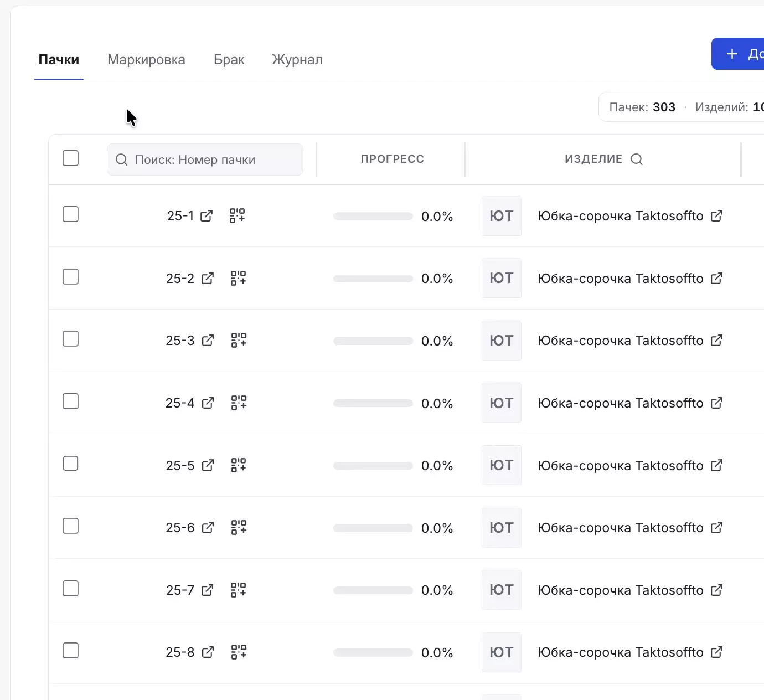Click Юбка-сорочка Taktosoffto in row 25-8
The width and height of the screenshot is (764, 700).
click(x=621, y=652)
